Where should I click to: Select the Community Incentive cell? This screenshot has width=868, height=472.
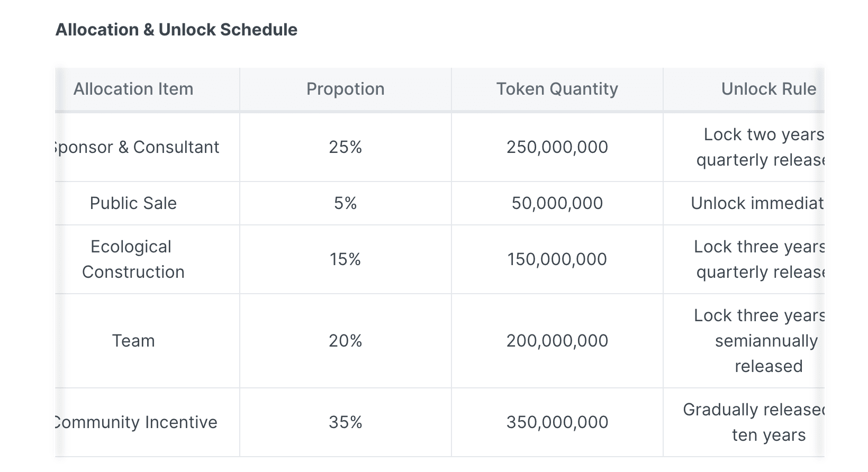coord(137,422)
